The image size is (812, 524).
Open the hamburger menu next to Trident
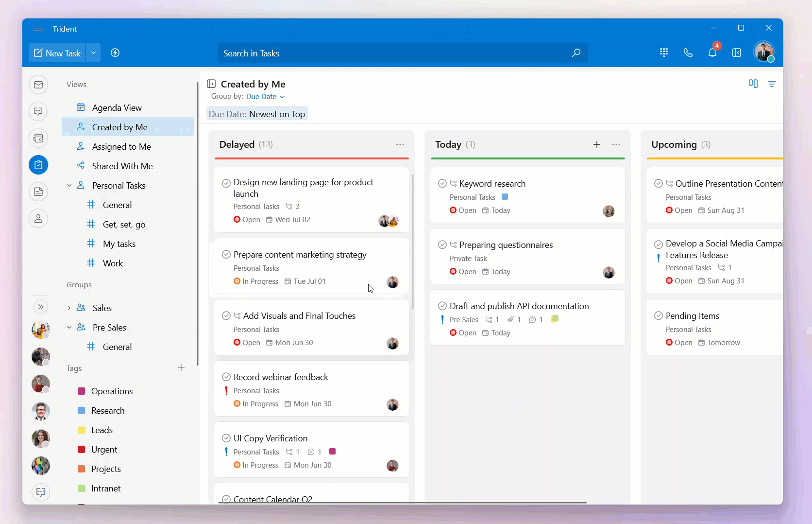[38, 29]
